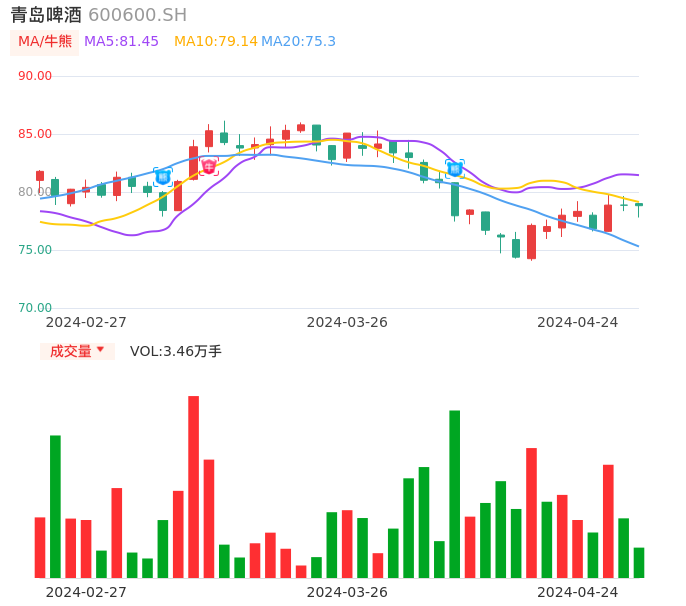Click the tallest green volume bar

tap(455, 494)
